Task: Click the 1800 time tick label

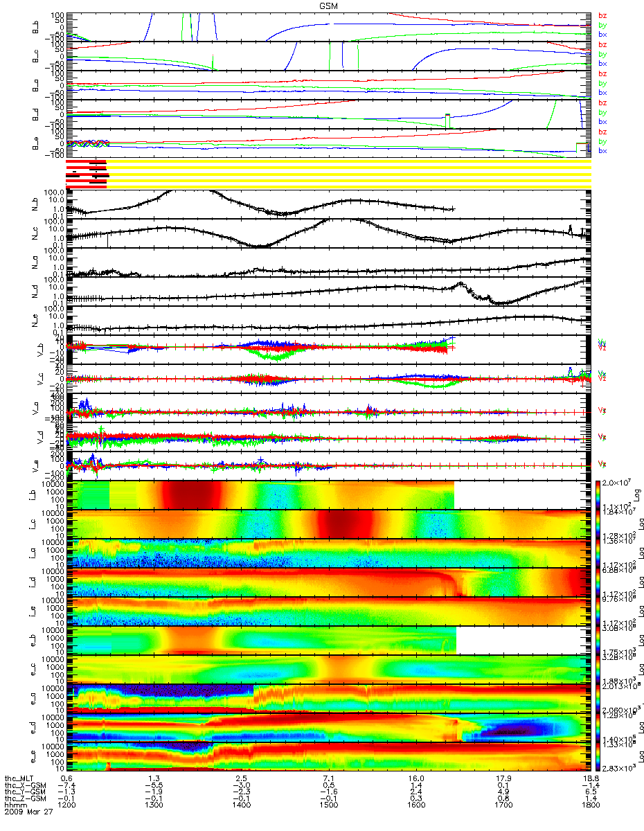Action: point(591,806)
